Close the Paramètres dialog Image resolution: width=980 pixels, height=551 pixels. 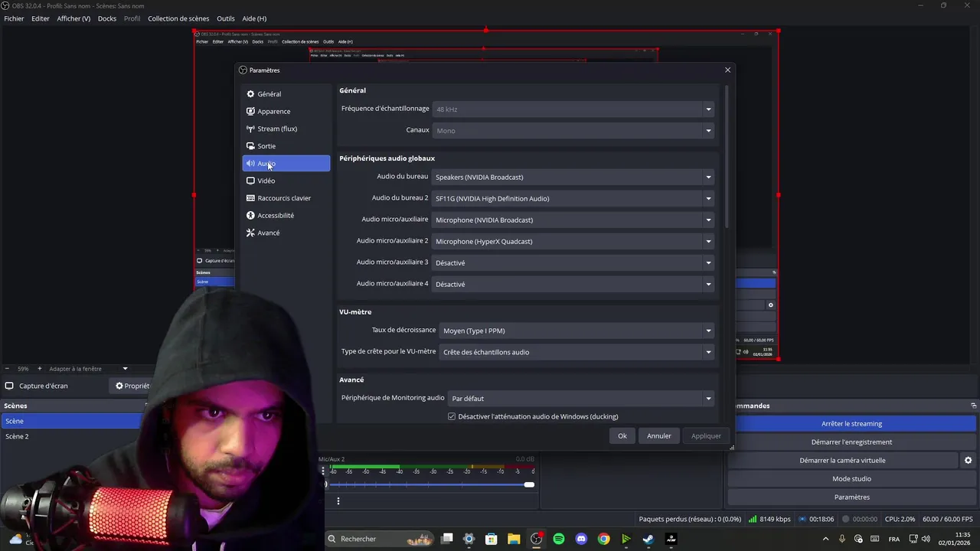[727, 70]
